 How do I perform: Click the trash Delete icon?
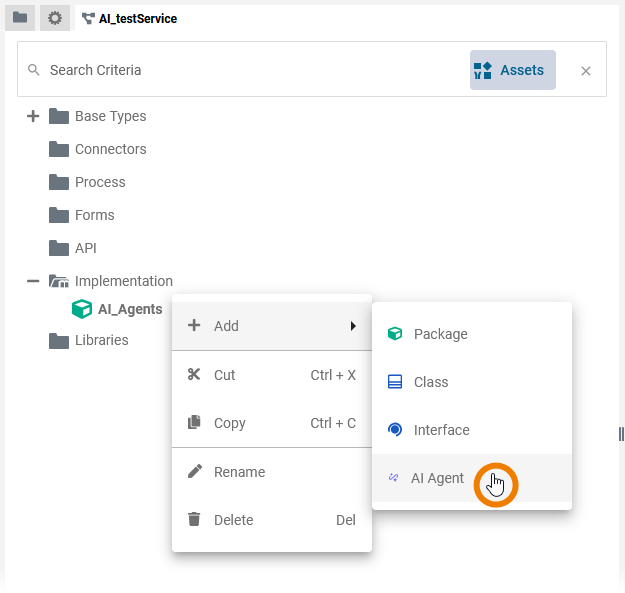(194, 520)
